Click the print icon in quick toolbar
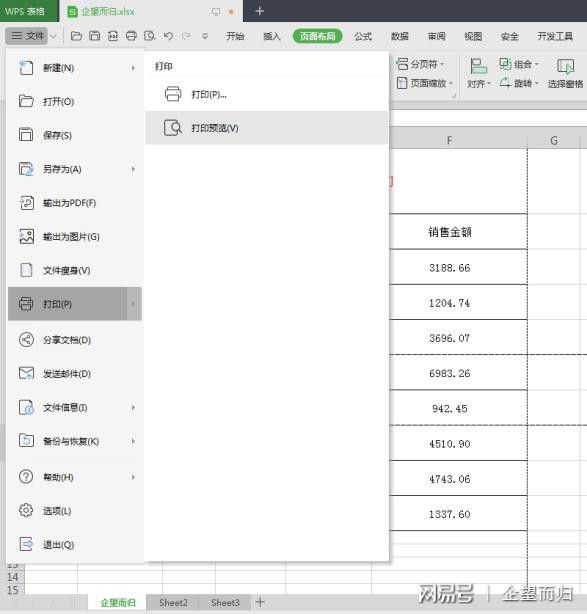This screenshot has width=587, height=614. pyautogui.click(x=131, y=36)
